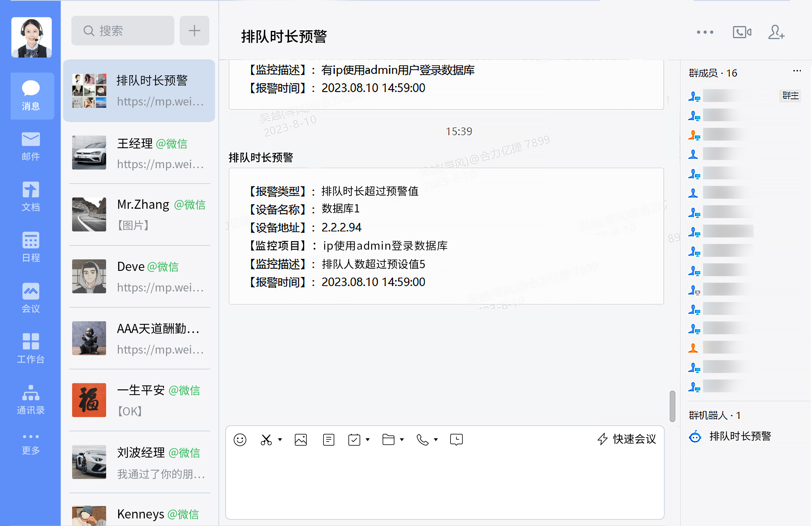Send an image via picture icon
Screen dimensions: 812x526
[301, 439]
